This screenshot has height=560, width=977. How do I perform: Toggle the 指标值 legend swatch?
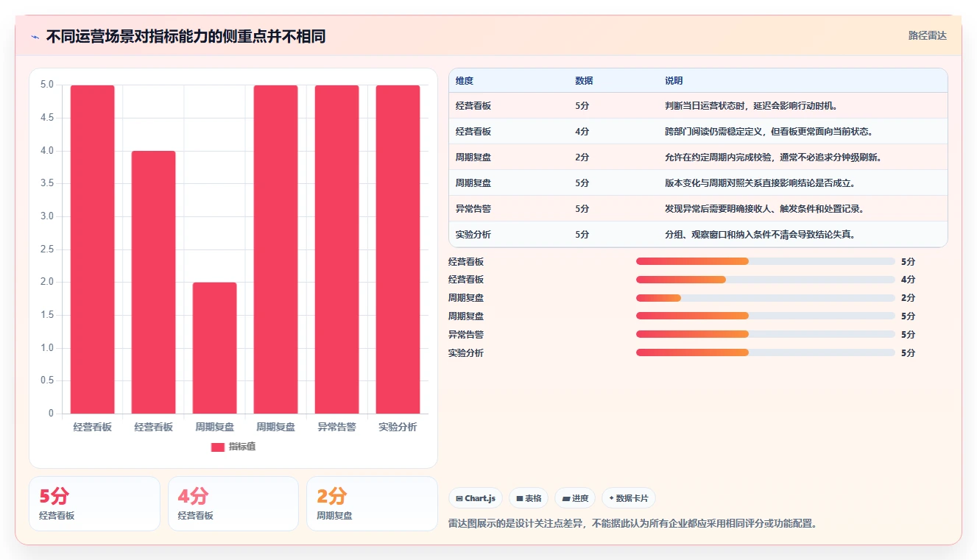point(218,447)
